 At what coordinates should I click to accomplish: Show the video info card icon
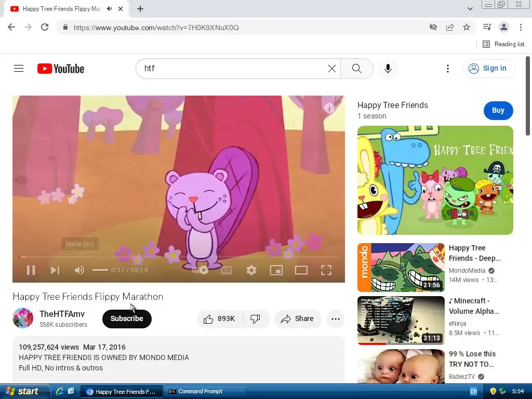pos(329,108)
